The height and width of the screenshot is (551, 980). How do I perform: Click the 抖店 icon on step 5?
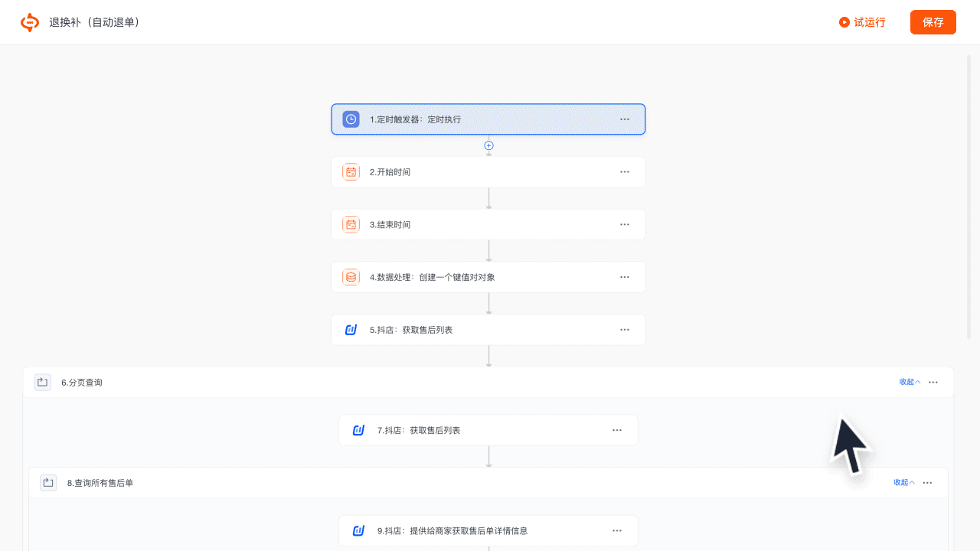[351, 330]
